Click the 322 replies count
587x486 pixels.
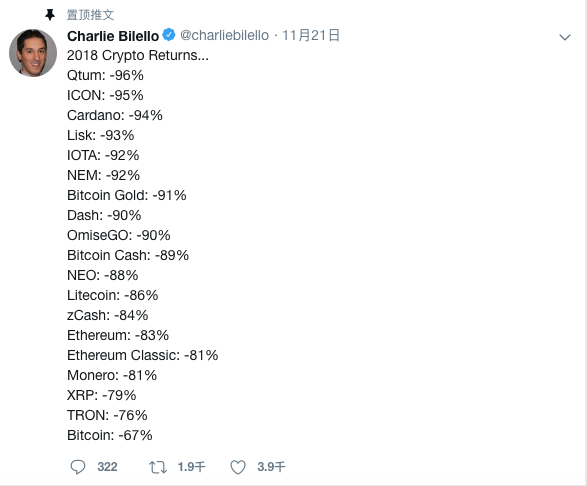107,467
